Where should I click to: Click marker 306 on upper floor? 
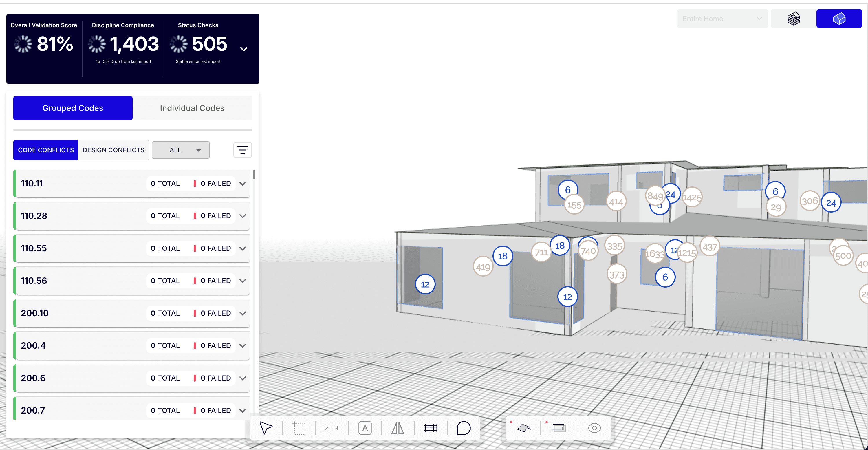[810, 201]
